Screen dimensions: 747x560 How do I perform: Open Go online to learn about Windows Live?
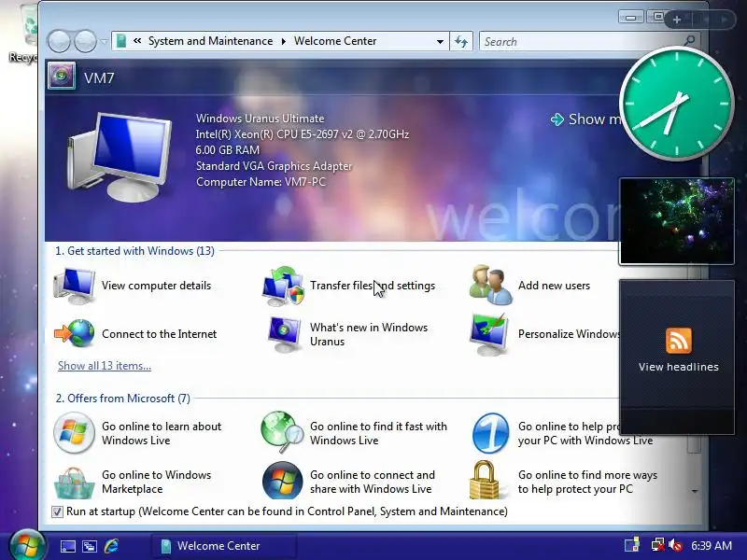tap(137, 433)
